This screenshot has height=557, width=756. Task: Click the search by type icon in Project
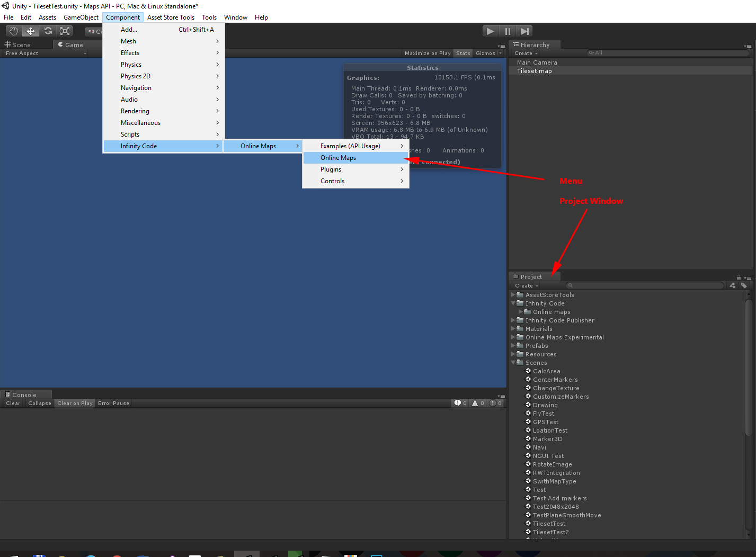point(733,285)
